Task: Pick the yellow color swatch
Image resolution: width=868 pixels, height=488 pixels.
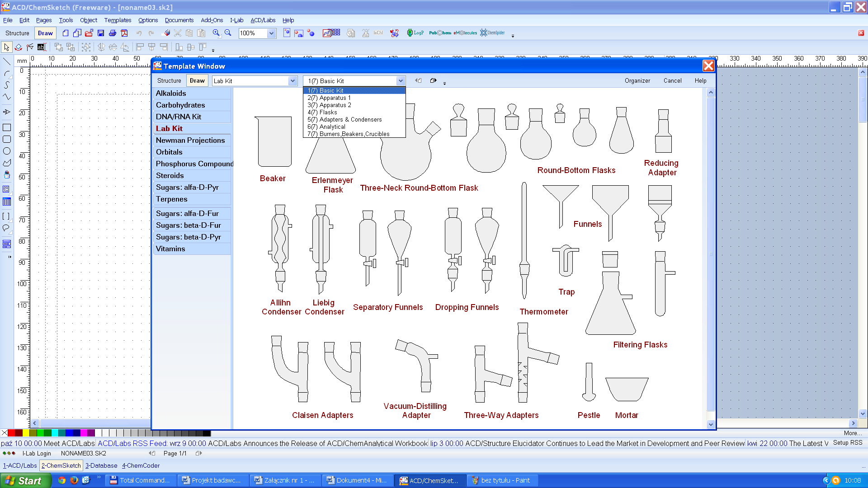Action: pyautogui.click(x=26, y=433)
